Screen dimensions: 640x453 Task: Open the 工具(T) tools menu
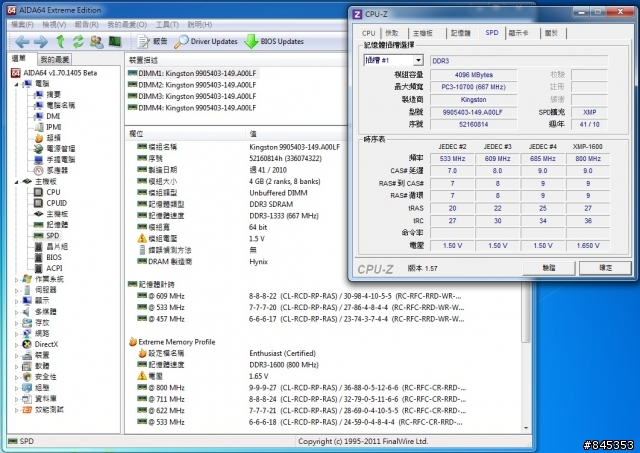167,24
